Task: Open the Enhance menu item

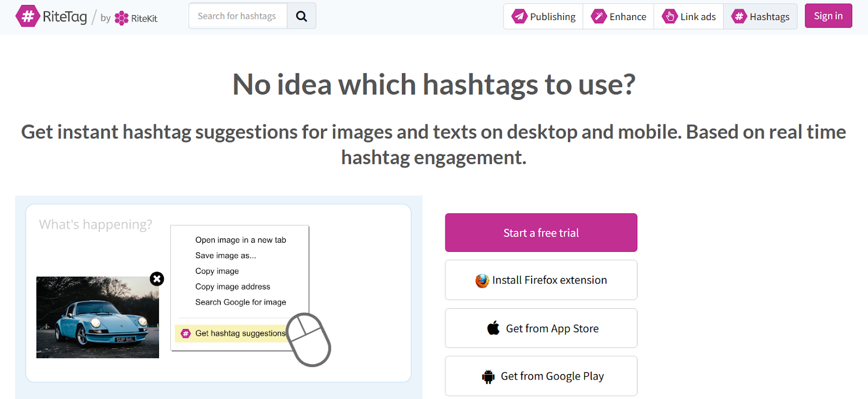Action: pos(618,16)
